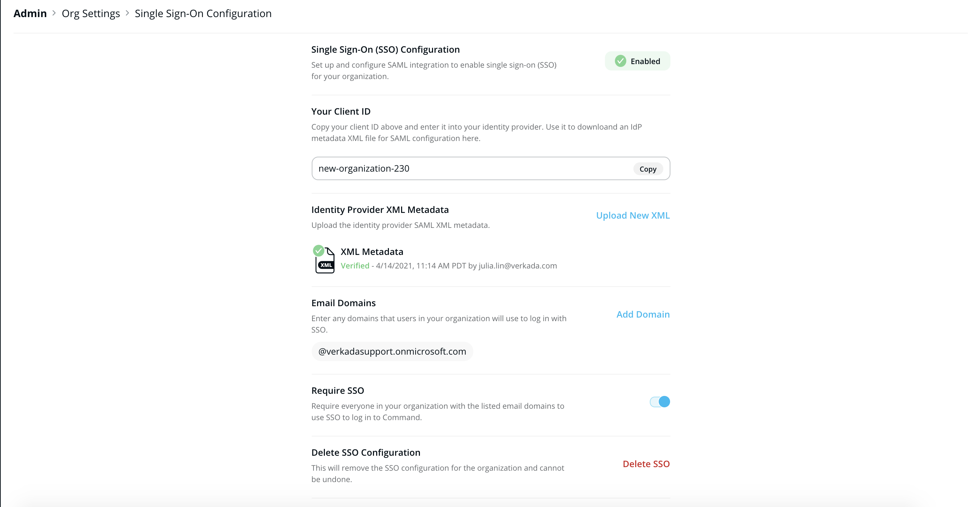Click Add Domain link
Image resolution: width=980 pixels, height=507 pixels.
[643, 314]
